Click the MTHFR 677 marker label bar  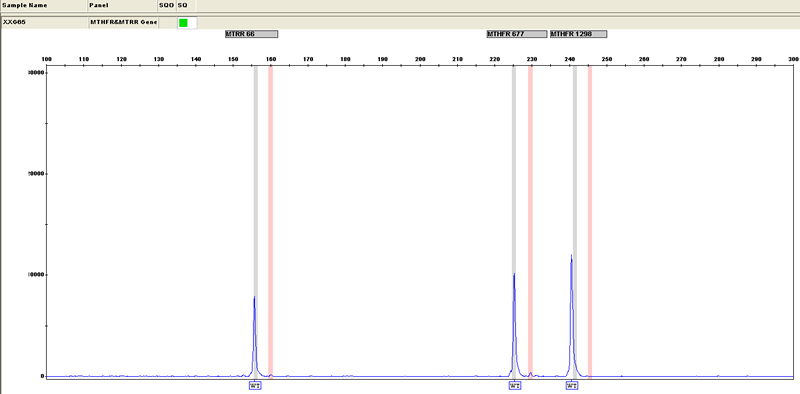click(x=516, y=34)
